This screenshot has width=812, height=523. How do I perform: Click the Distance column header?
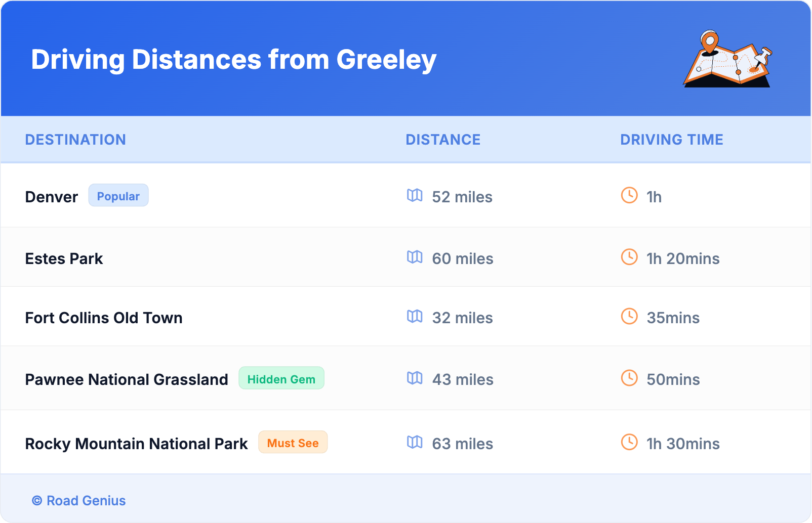[x=443, y=140]
